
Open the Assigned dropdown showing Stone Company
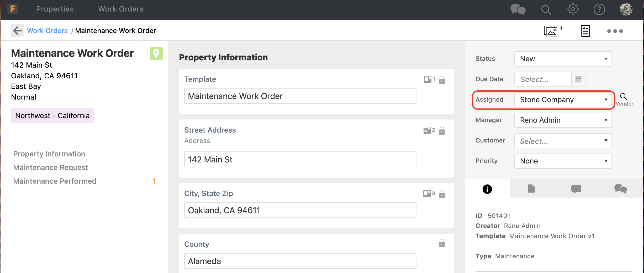tap(563, 100)
